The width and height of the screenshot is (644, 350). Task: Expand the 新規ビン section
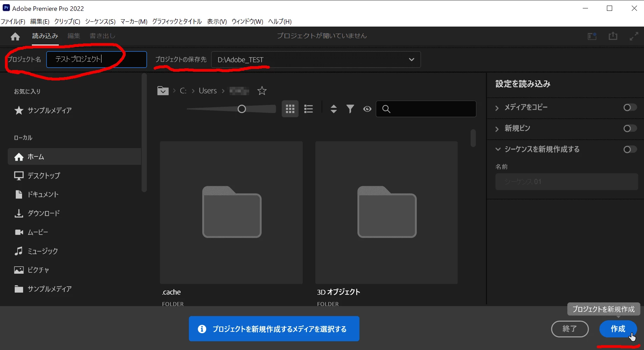click(497, 129)
